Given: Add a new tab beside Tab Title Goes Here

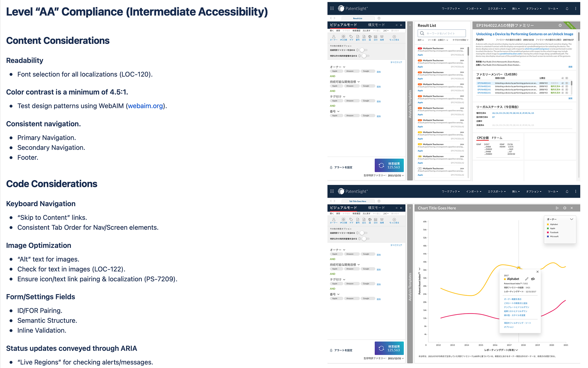Looking at the screenshot, I should pyautogui.click(x=379, y=201).
